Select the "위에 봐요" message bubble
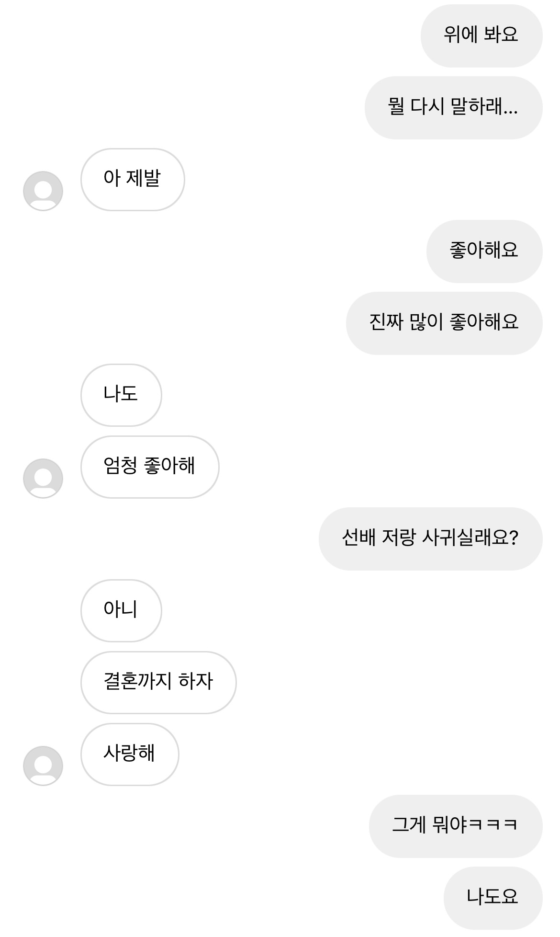Screen dimensions: 560x937 481,35
